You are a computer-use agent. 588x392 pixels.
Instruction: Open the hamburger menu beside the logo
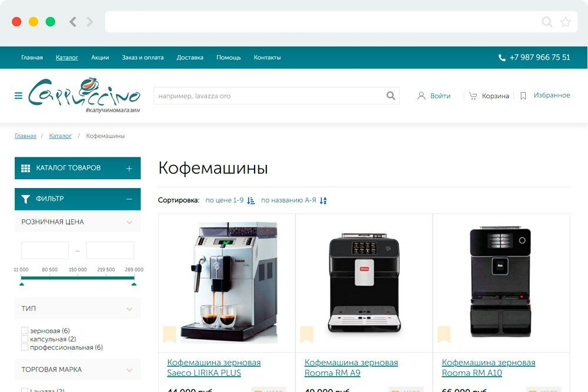point(18,96)
